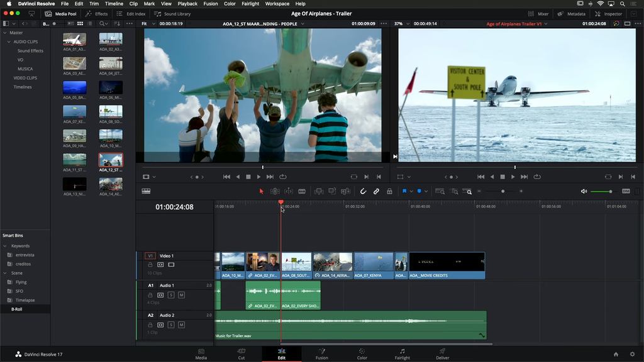Mute the speaker volume icon
This screenshot has height=362, width=644.
pos(584,191)
